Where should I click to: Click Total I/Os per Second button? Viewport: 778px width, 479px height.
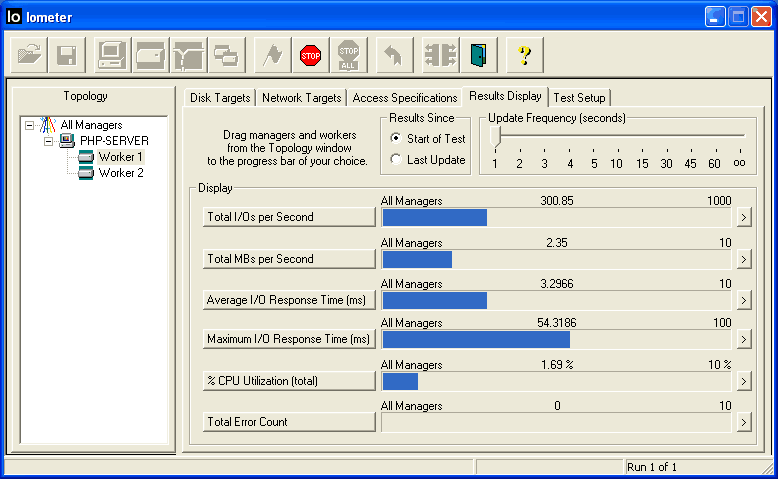(289, 217)
